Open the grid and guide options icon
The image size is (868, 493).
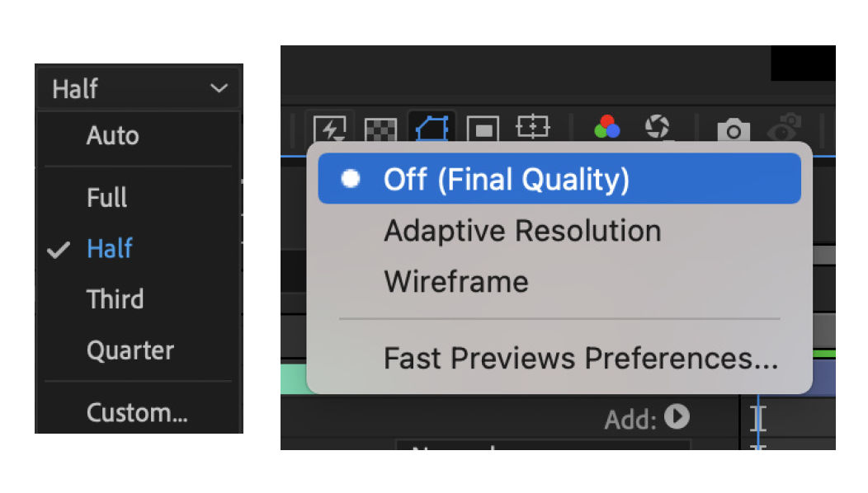click(532, 128)
